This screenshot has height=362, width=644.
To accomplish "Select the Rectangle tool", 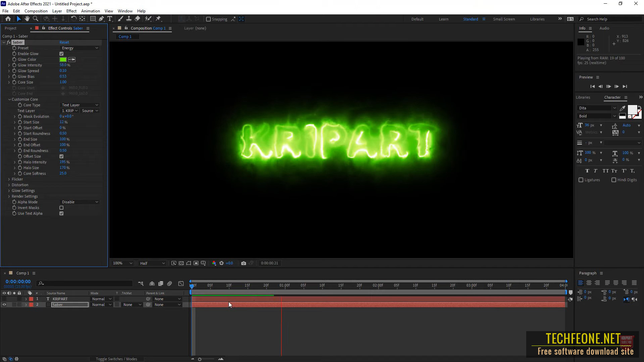I will click(93, 19).
